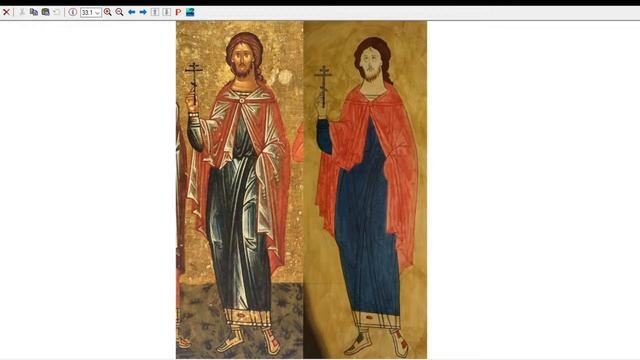Go to previous image with left arrow

(131, 12)
